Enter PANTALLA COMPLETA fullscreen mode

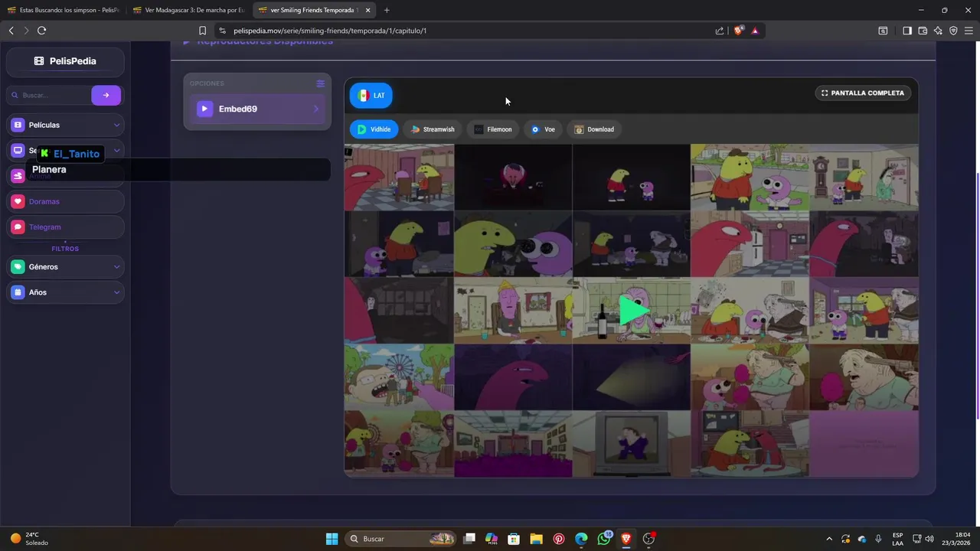(863, 93)
